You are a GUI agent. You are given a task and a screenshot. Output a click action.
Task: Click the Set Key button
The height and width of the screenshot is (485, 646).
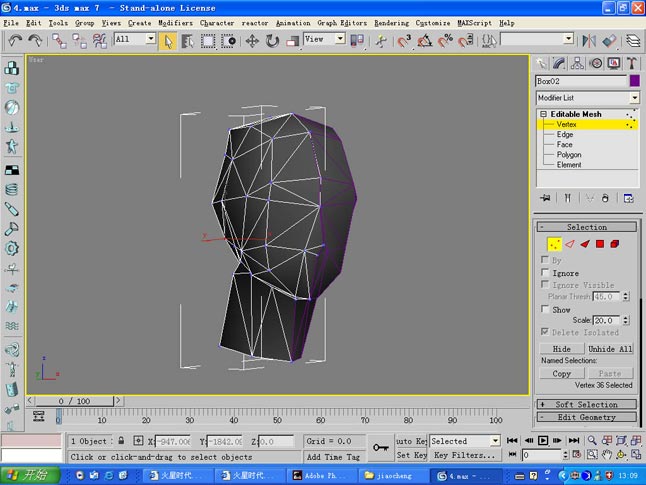point(412,455)
